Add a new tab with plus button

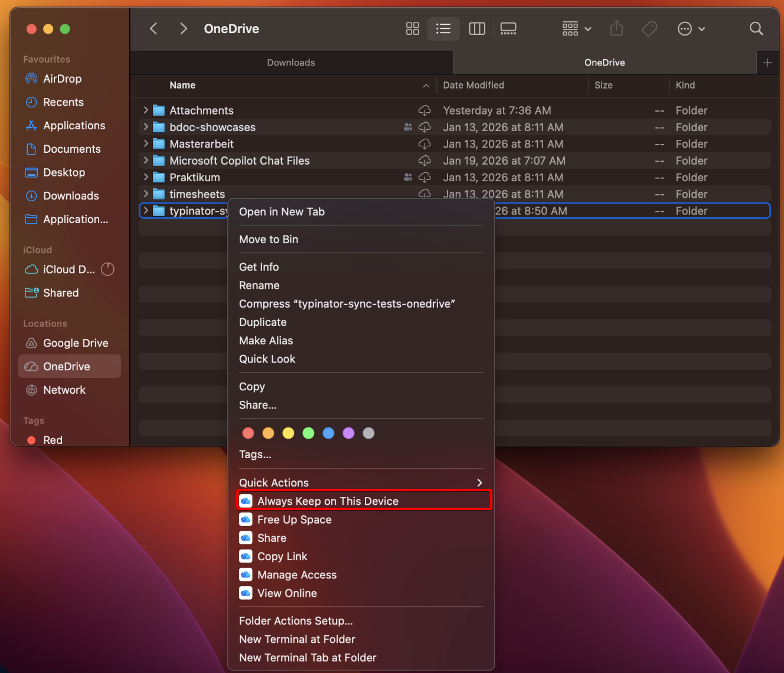[767, 63]
